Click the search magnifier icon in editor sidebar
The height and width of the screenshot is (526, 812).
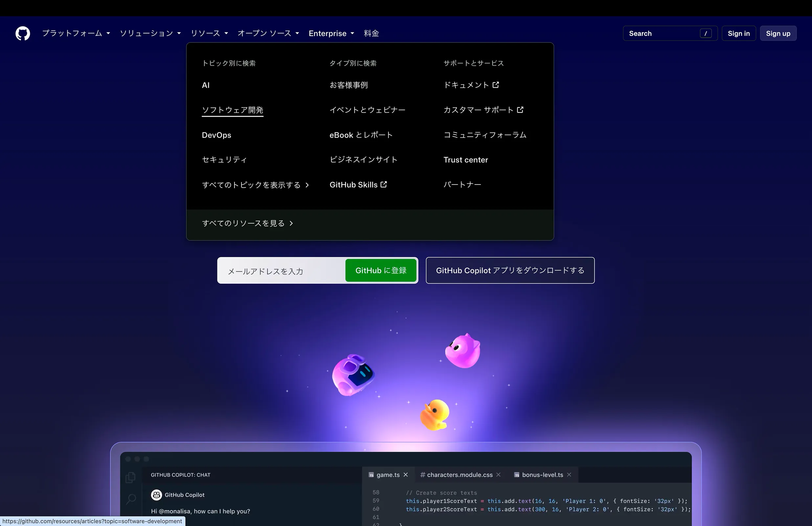131,499
